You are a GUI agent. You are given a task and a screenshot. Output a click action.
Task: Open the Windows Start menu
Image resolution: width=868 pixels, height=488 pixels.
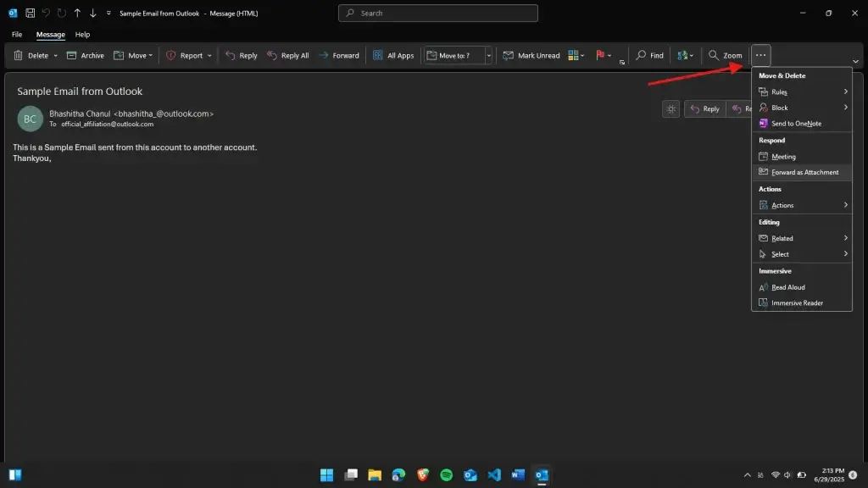(x=326, y=474)
